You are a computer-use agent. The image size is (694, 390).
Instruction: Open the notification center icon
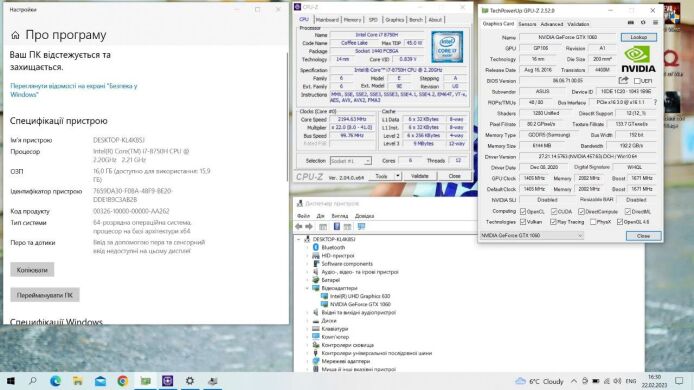(x=679, y=381)
